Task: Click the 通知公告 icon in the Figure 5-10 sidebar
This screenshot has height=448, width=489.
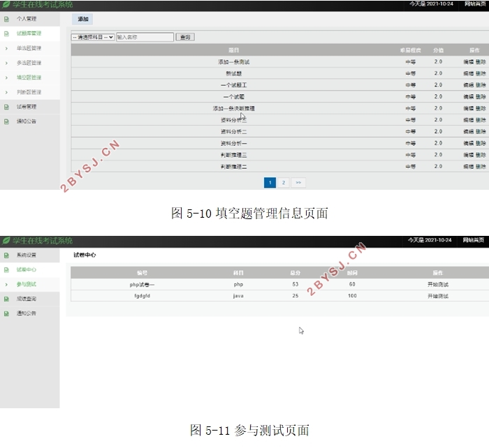Action: tap(6, 121)
